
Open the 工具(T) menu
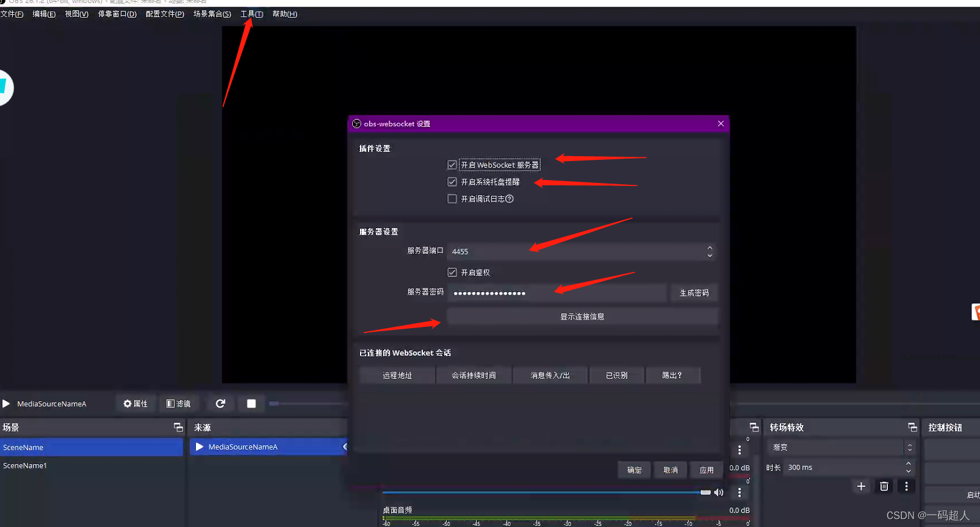click(x=251, y=14)
